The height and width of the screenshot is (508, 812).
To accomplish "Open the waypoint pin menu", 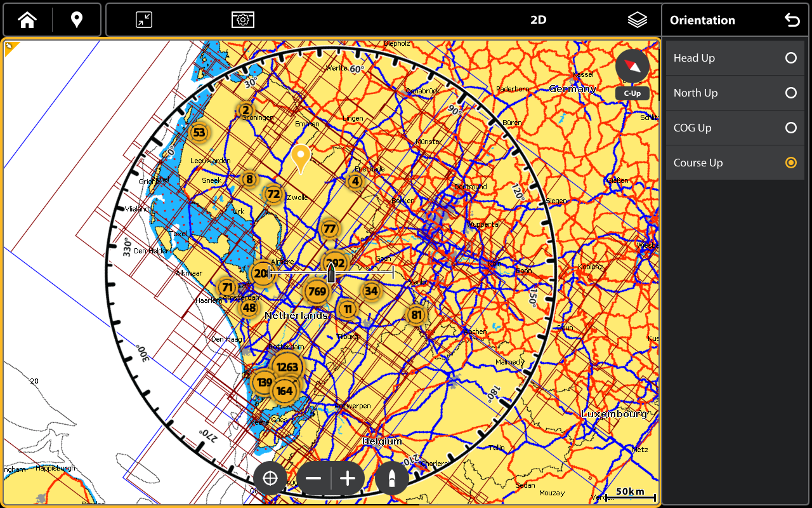I will [x=76, y=20].
